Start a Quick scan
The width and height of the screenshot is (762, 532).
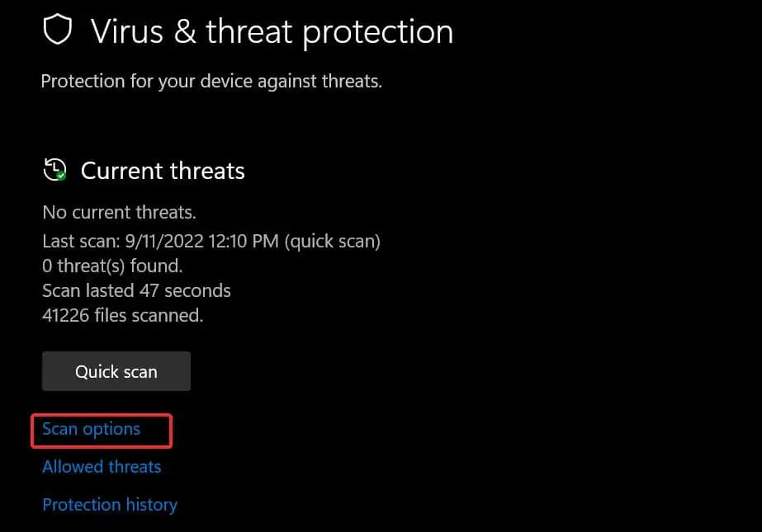click(x=116, y=371)
